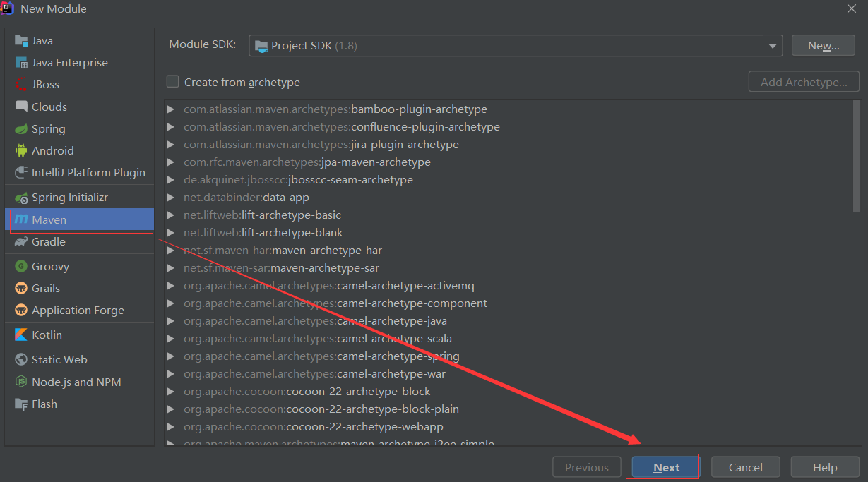The width and height of the screenshot is (868, 482).
Task: Pick the IntelliJ Platform Plugin icon
Action: [20, 173]
